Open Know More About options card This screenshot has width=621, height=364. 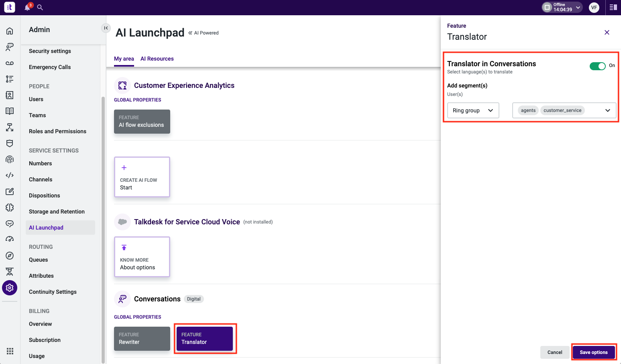(142, 257)
